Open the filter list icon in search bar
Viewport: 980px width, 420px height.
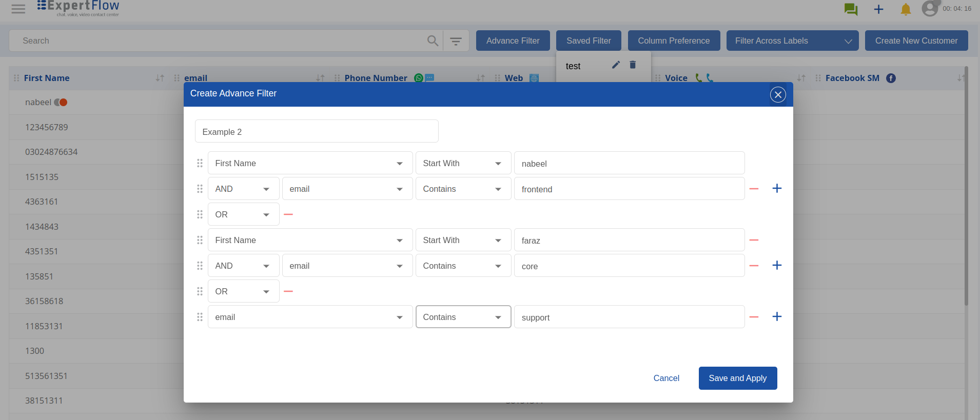tap(456, 41)
